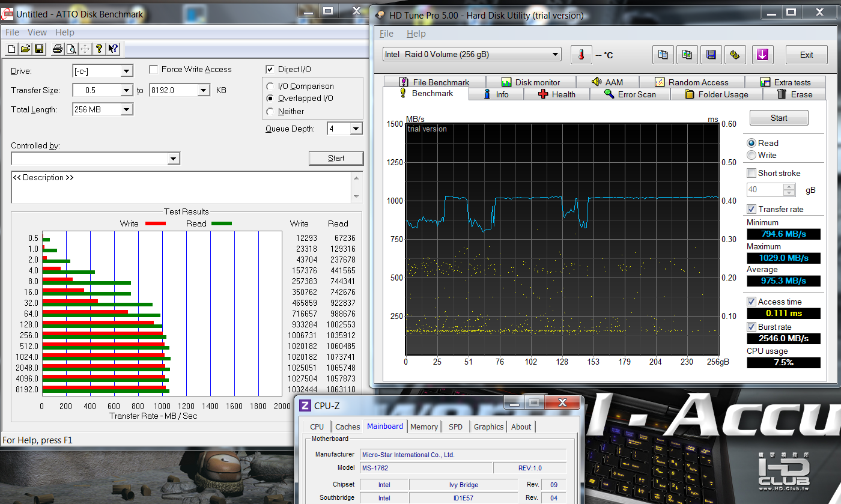The height and width of the screenshot is (504, 841).
Task: Enable the Force Write Access checkbox
Action: coord(154,70)
